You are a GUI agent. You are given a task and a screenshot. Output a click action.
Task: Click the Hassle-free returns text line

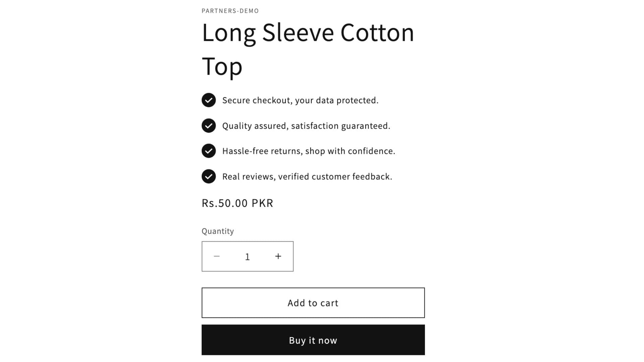[309, 151]
